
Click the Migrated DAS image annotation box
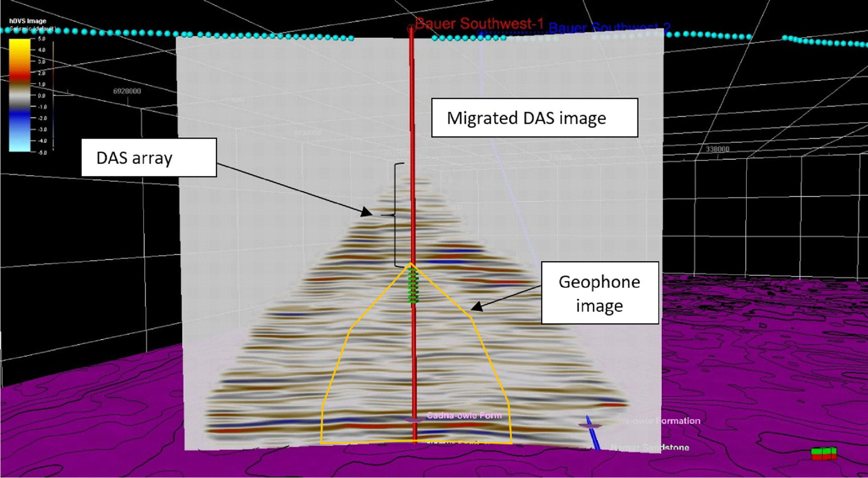(x=534, y=118)
